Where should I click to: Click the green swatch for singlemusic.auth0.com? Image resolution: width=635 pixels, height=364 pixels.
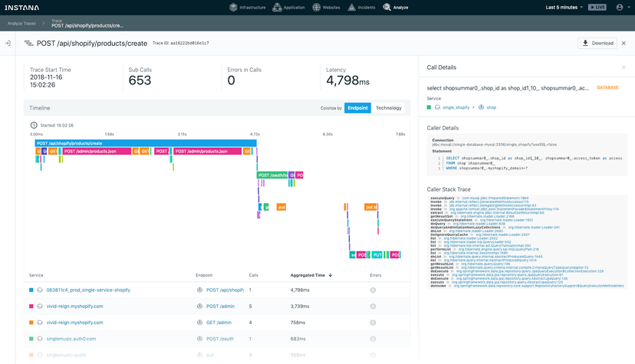pos(31,339)
